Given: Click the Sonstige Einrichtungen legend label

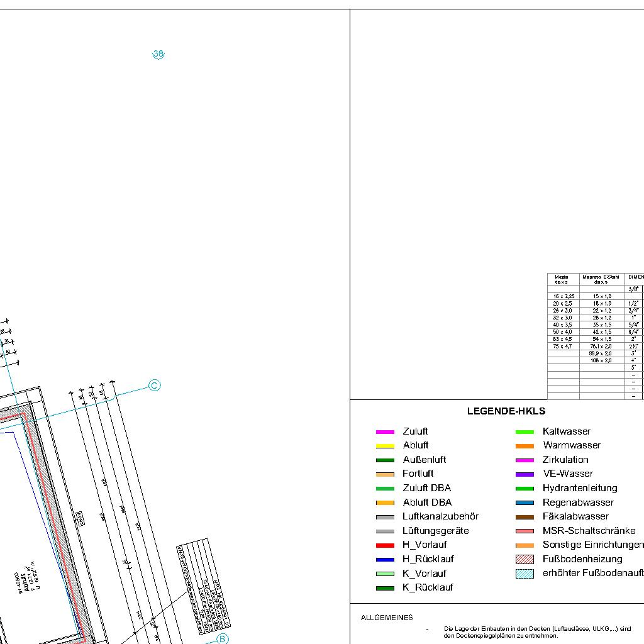Looking at the screenshot, I should 593,545.
